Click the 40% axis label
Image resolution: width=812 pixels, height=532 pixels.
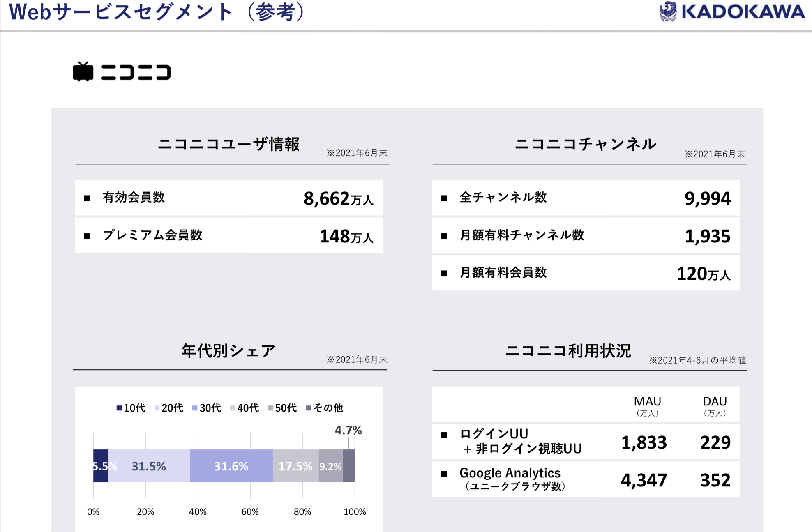point(198,512)
